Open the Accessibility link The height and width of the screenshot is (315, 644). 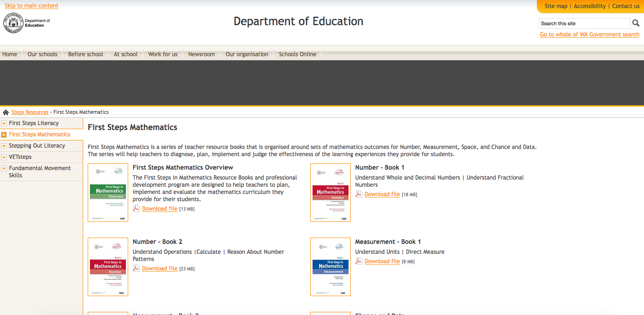(590, 6)
